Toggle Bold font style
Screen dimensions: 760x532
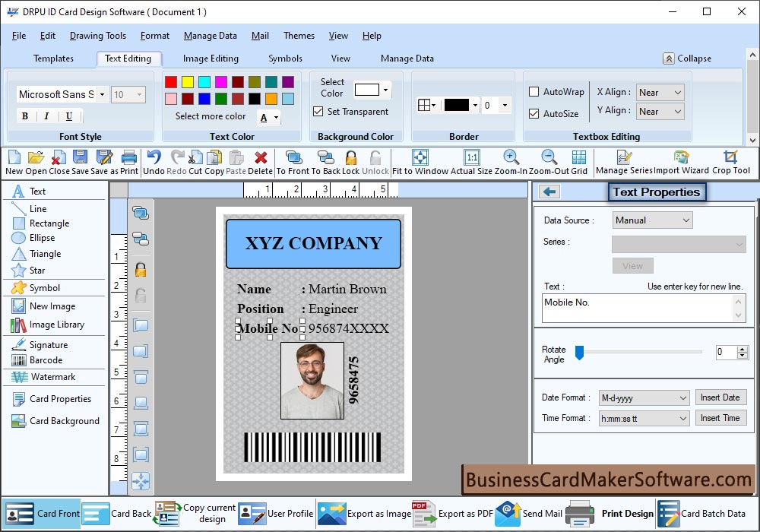point(25,116)
